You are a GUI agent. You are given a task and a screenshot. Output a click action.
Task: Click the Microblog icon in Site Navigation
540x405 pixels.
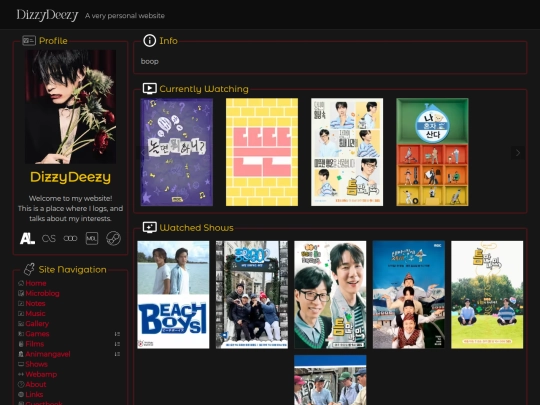coord(21,293)
